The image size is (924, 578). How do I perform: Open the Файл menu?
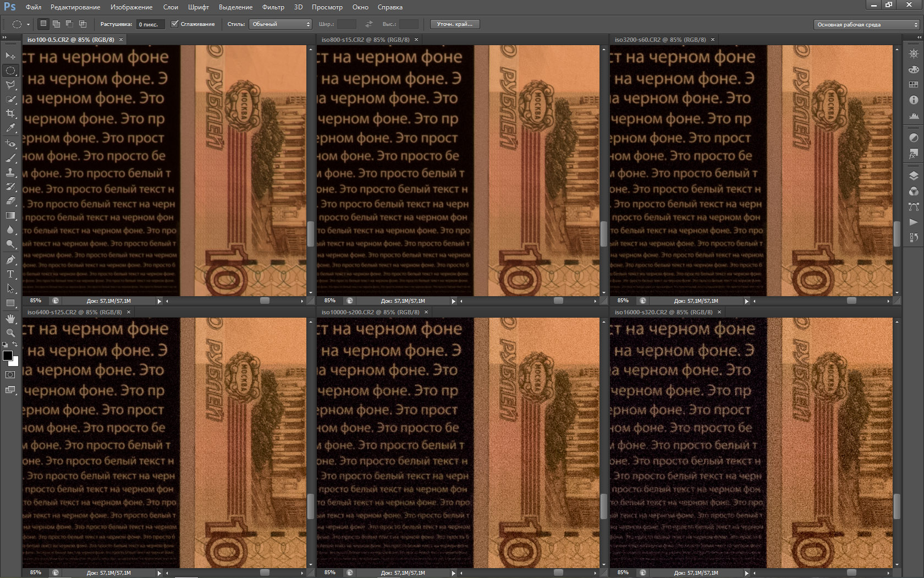tap(34, 7)
